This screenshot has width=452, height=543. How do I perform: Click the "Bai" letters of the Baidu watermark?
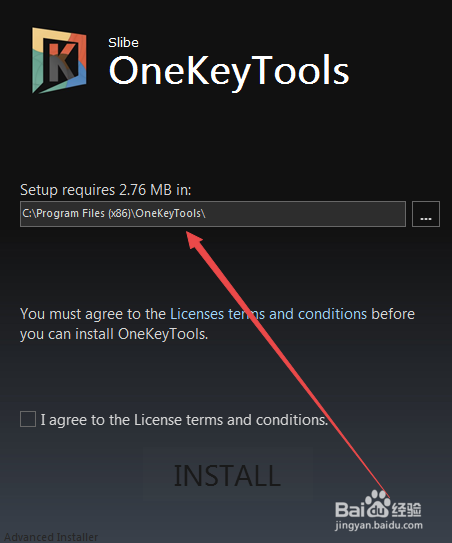pyautogui.click(x=350, y=509)
